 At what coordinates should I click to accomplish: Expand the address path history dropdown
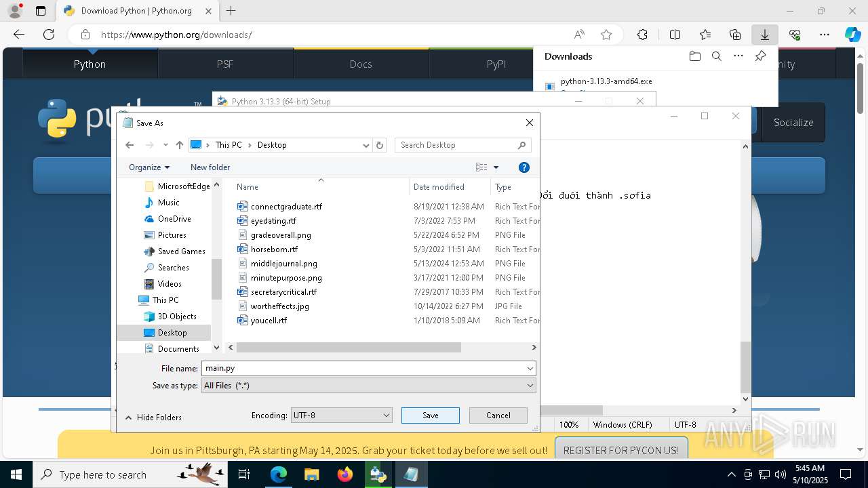click(x=366, y=145)
